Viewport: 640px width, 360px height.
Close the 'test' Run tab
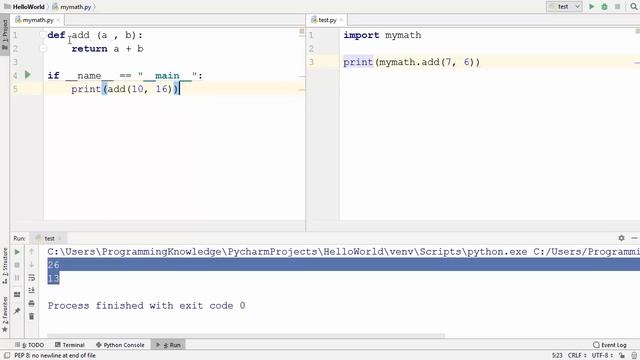[60, 238]
